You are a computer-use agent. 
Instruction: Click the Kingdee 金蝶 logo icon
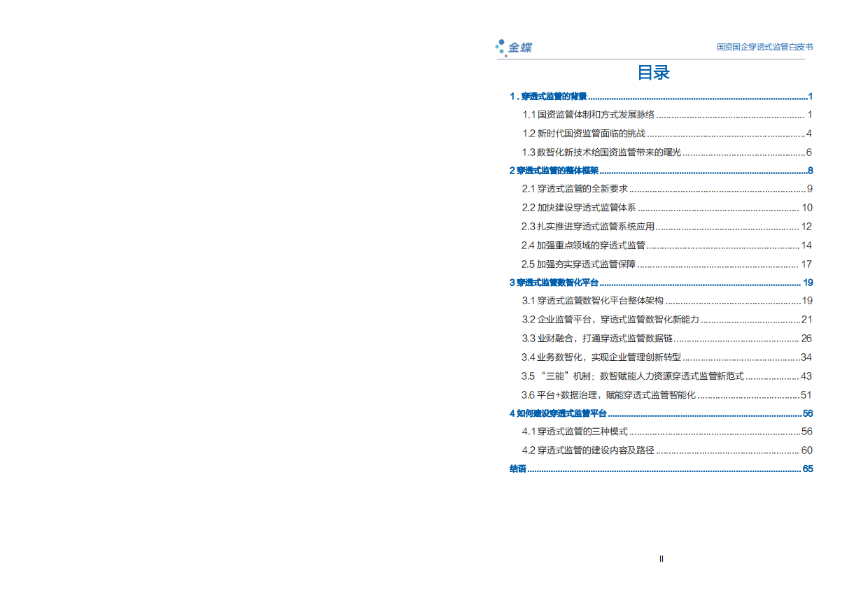[517, 48]
